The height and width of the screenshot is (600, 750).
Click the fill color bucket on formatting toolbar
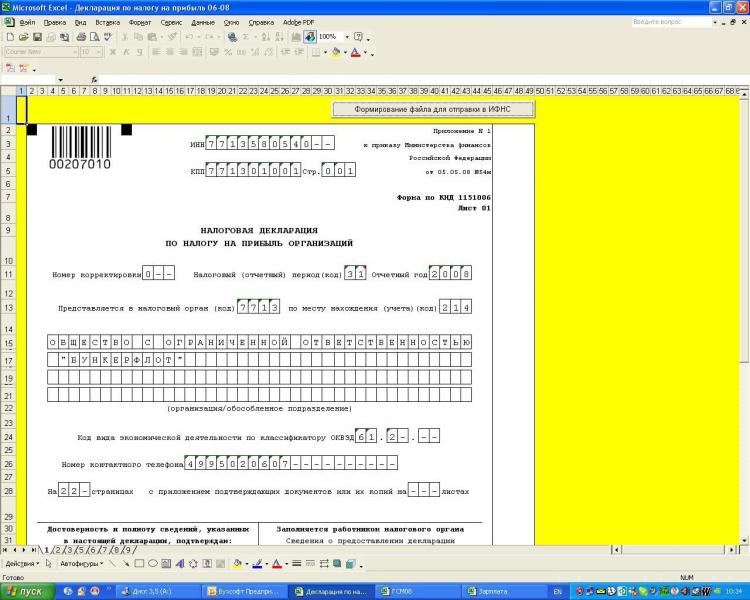[337, 52]
